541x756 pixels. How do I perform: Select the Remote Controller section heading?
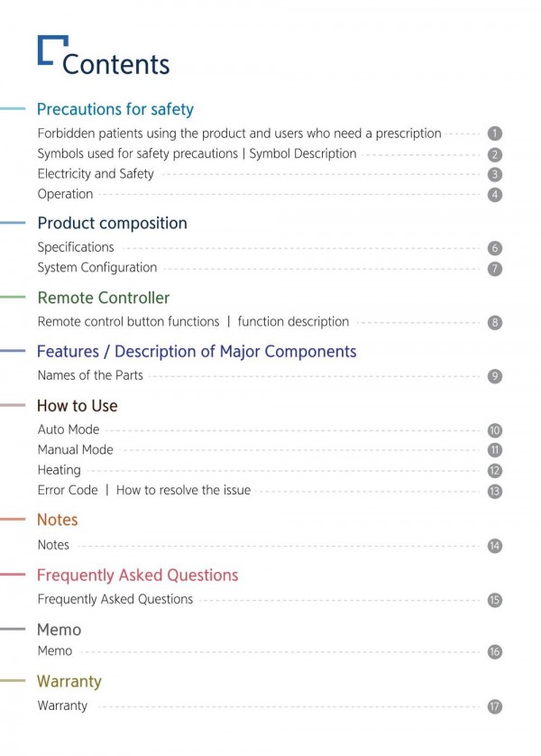point(104,298)
